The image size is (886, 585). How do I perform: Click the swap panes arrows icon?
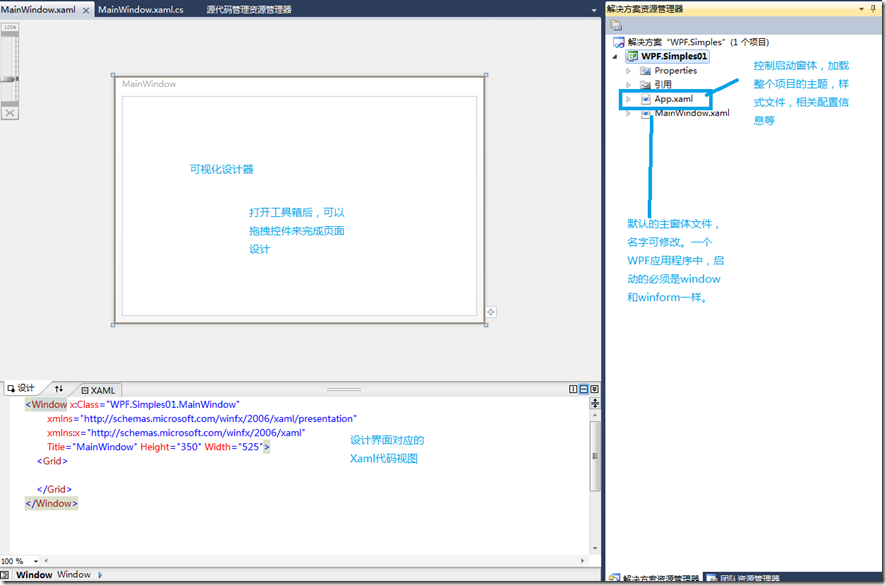59,389
